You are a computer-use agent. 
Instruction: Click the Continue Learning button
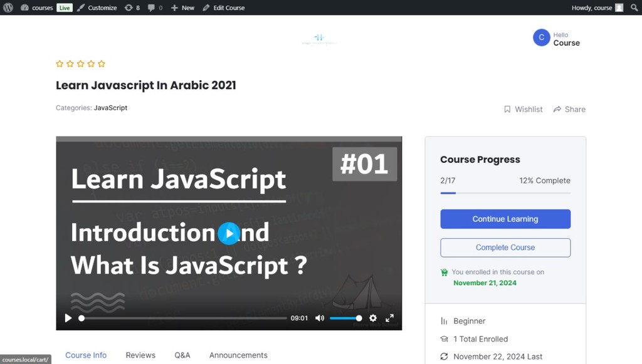(x=505, y=219)
